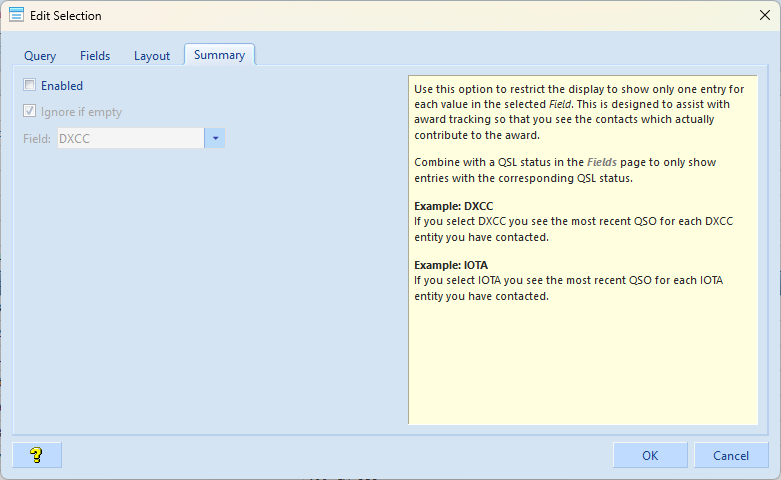The height and width of the screenshot is (480, 781).
Task: Click the Field: label
Action: pos(37,139)
